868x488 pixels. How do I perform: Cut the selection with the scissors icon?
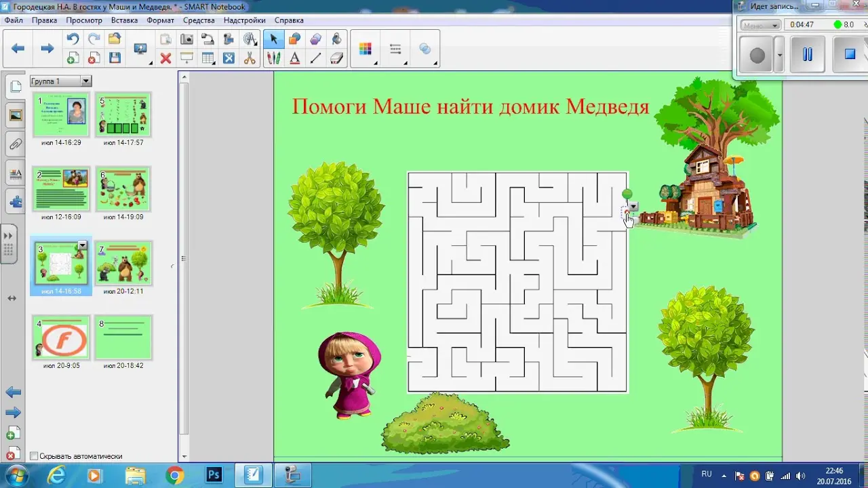coord(250,58)
